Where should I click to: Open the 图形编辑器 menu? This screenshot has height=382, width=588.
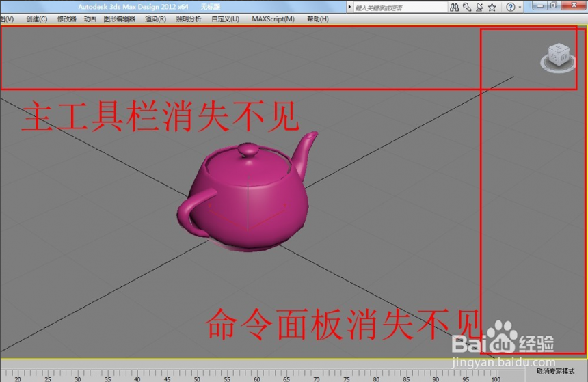[x=119, y=18]
